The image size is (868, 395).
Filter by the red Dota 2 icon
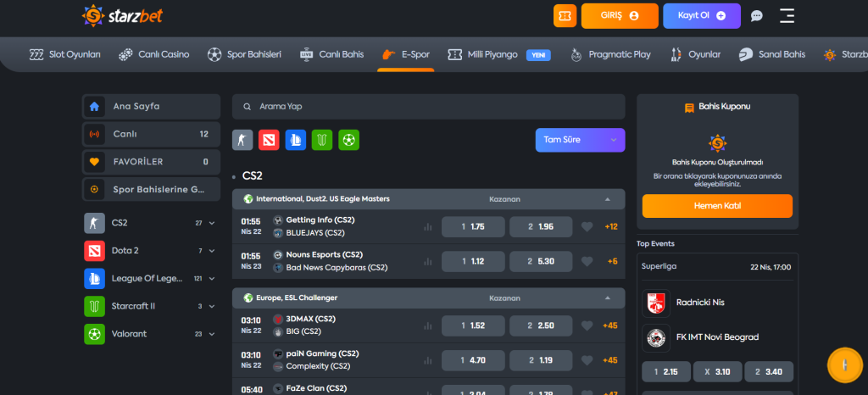pos(269,139)
